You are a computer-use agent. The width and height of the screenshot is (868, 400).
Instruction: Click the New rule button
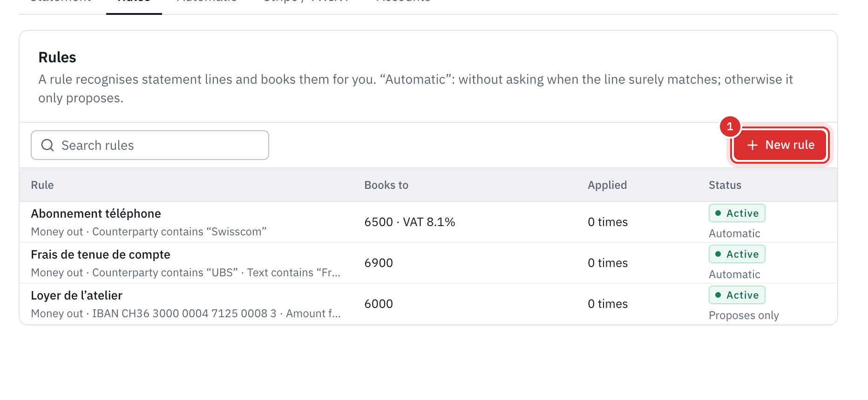click(x=780, y=145)
